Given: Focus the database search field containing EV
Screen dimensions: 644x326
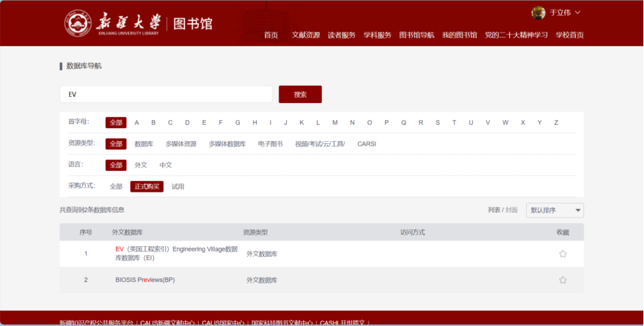Looking at the screenshot, I should [166, 94].
